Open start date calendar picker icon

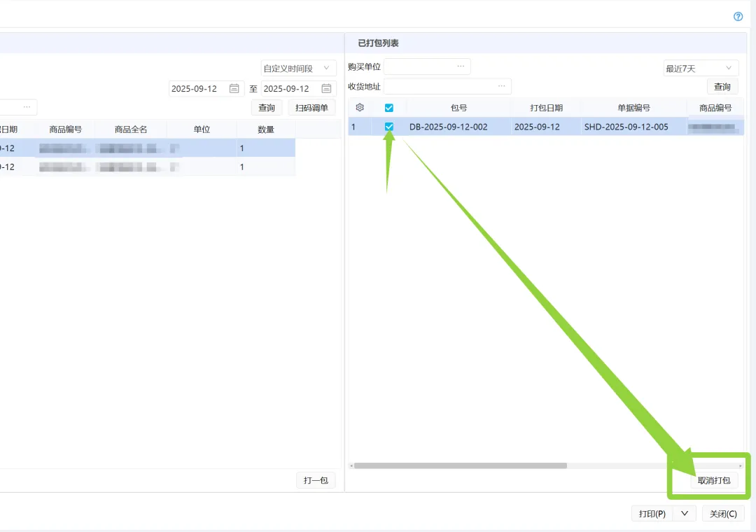pos(234,89)
